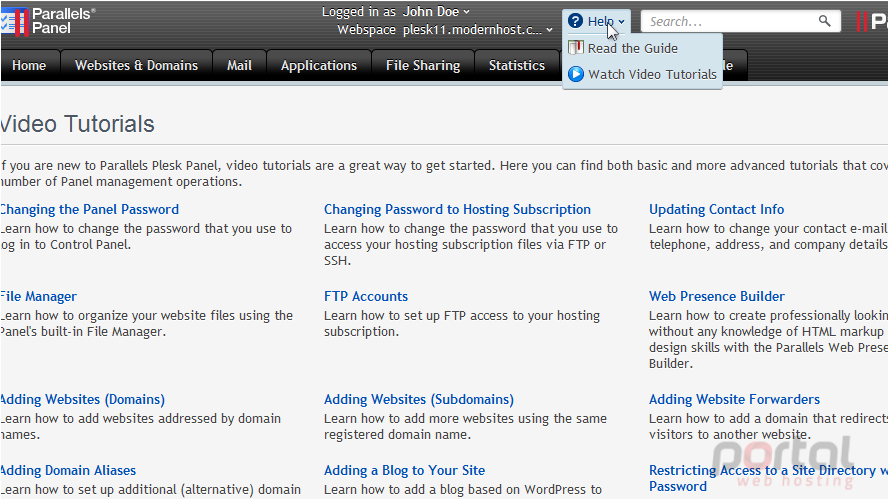This screenshot has width=889, height=500.
Task: Open the Help dropdown menu
Action: [x=596, y=22]
